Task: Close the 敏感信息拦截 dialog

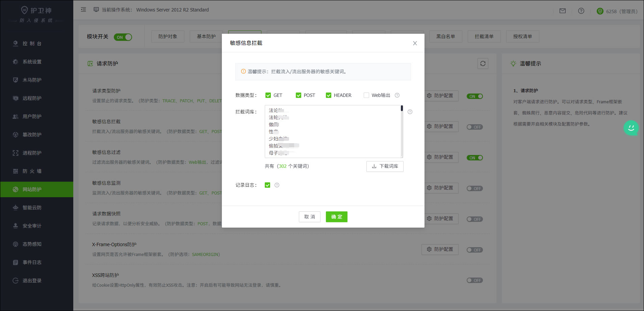Action: pos(415,43)
